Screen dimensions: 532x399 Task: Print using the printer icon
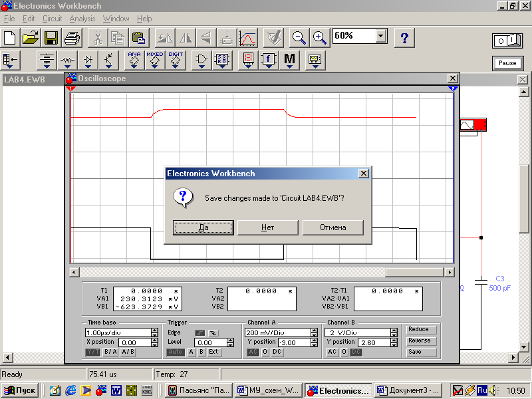[x=72, y=38]
